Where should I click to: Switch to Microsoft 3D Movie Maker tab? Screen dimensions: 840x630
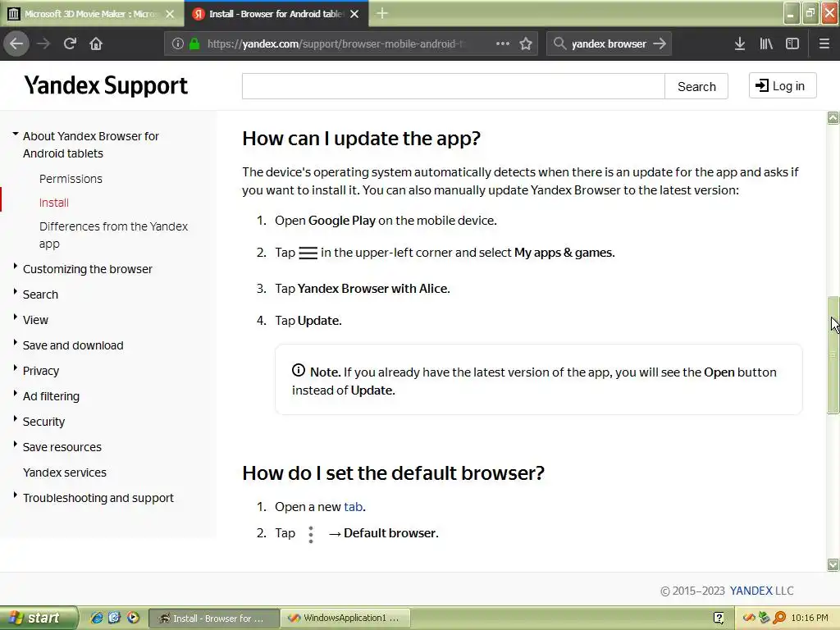(x=92, y=14)
